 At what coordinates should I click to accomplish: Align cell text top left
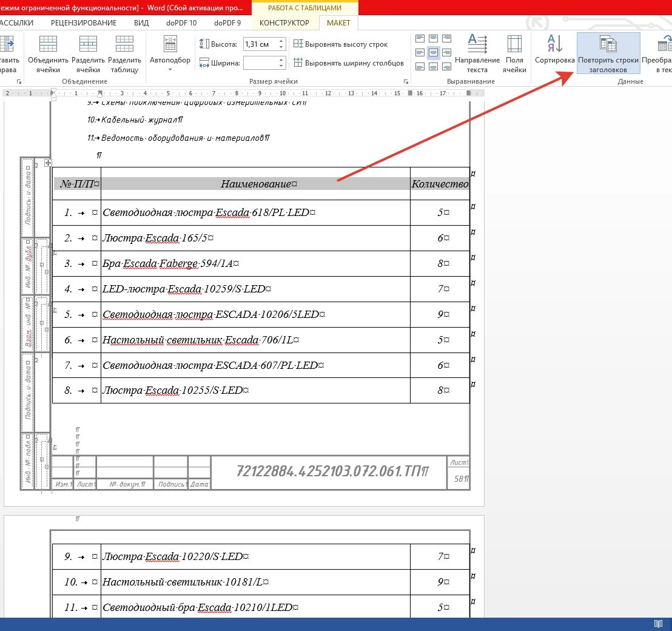[420, 39]
